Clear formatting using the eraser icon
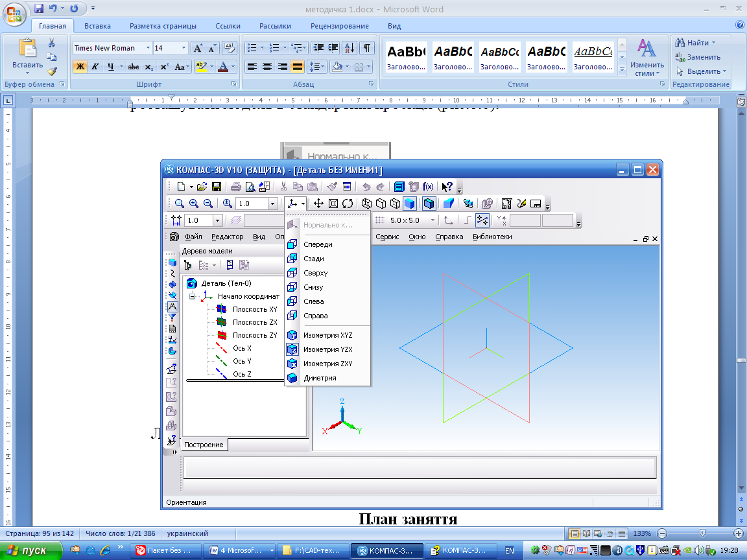This screenshot has width=747, height=560. (x=229, y=48)
